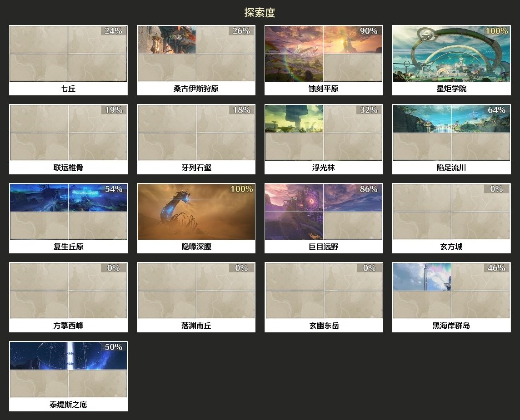Viewport: 520px width, 420px height.
Task: Click the 蚀刻平原 name label
Action: click(324, 89)
